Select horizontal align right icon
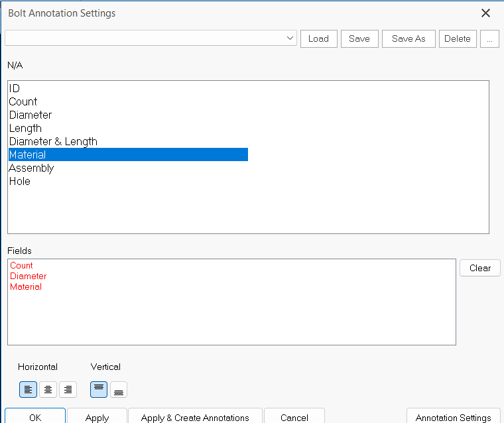The width and height of the screenshot is (504, 423). click(68, 390)
